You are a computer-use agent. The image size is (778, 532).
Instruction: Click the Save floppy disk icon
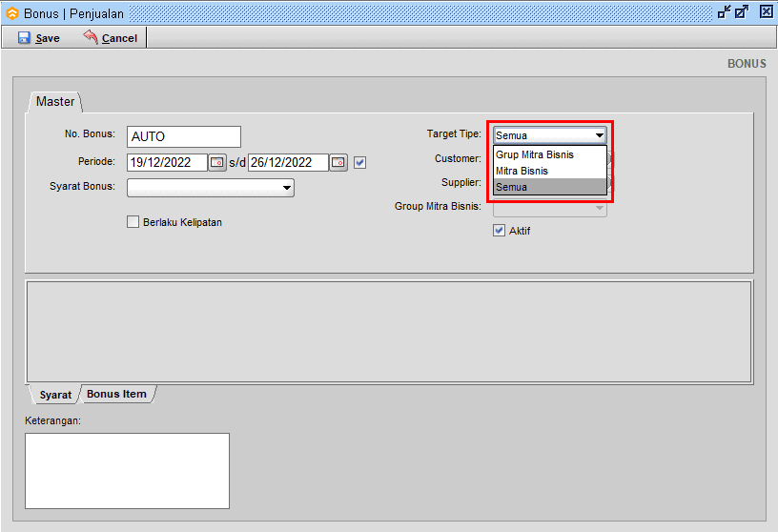[24, 38]
